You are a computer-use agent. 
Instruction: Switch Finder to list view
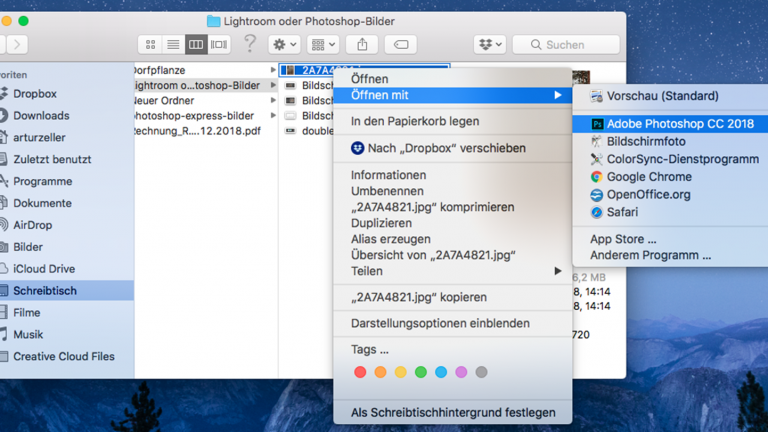coord(173,45)
